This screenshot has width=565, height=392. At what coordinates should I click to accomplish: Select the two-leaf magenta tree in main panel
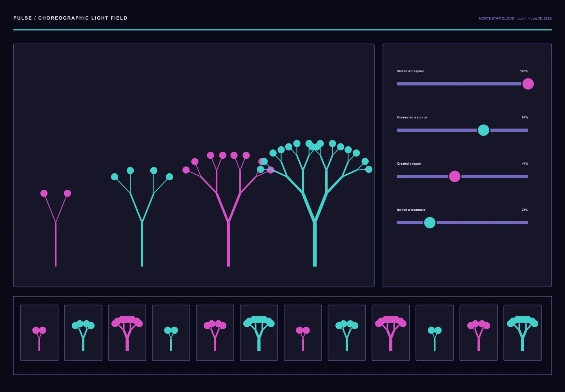(x=56, y=228)
